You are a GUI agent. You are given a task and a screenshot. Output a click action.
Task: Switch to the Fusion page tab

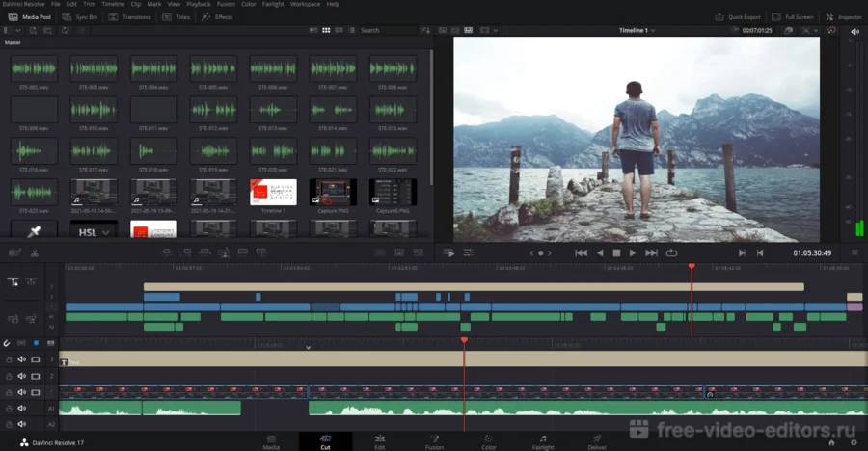click(x=434, y=441)
